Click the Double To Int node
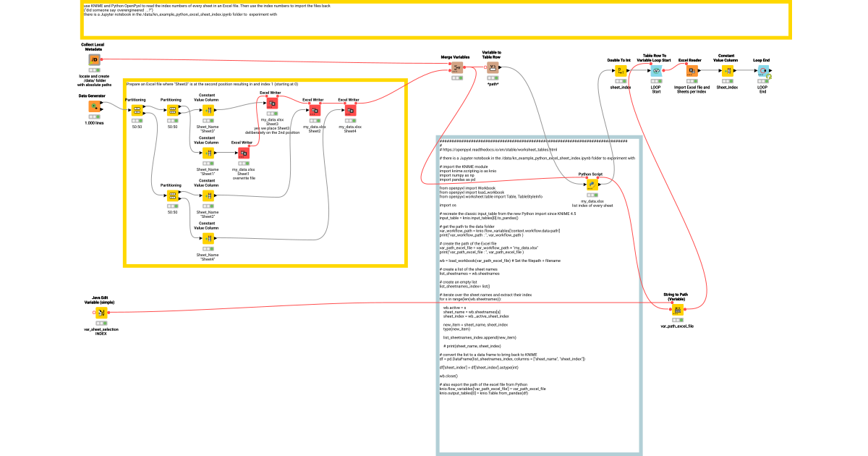 pyautogui.click(x=621, y=70)
